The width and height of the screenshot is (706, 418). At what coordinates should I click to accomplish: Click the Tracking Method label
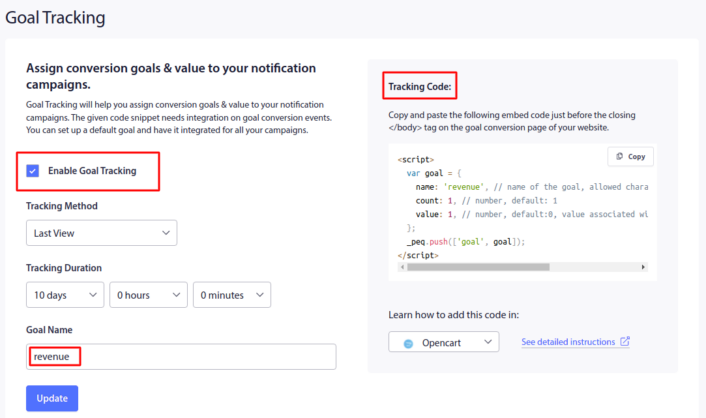pyautogui.click(x=62, y=206)
